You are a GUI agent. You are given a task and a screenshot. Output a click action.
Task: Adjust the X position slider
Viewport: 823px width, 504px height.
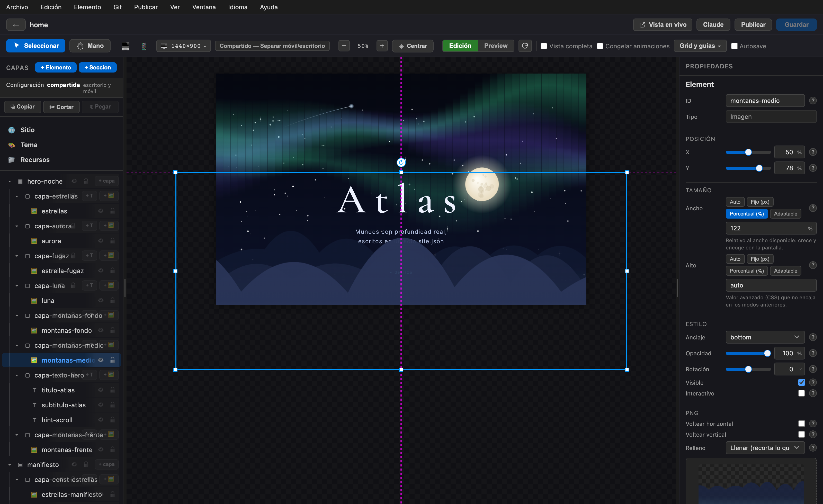(x=748, y=152)
